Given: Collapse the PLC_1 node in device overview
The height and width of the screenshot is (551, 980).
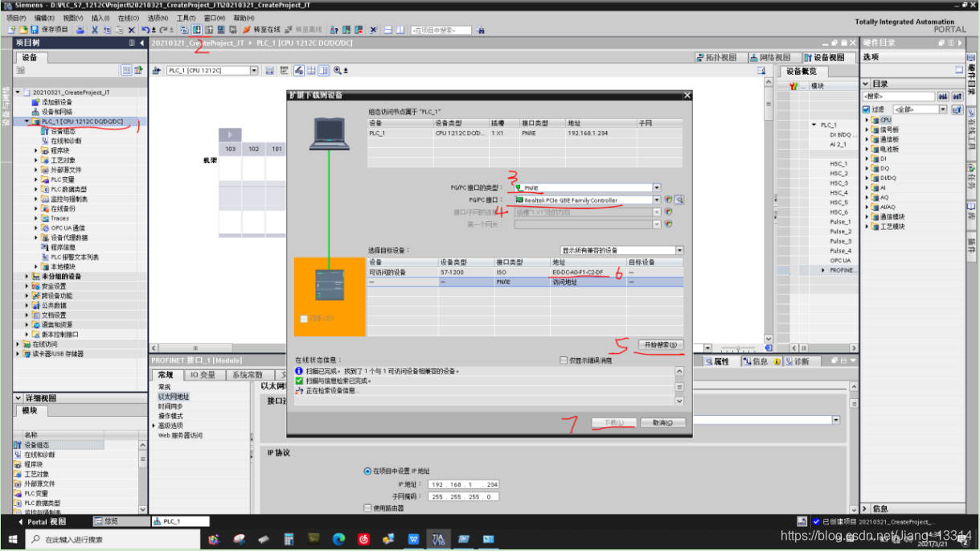Looking at the screenshot, I should [x=814, y=125].
